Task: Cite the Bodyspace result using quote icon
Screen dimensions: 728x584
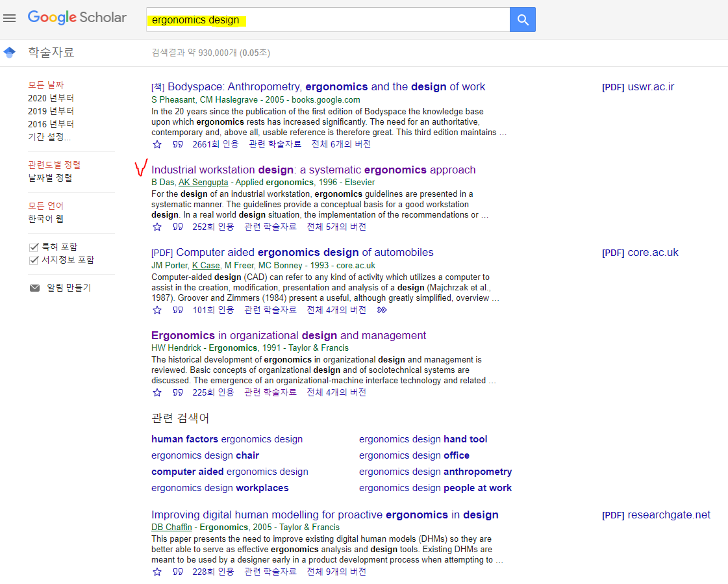Action: (178, 144)
